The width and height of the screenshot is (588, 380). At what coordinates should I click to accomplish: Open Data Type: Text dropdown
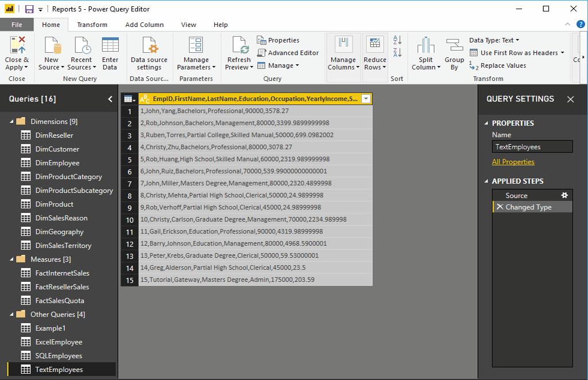tap(494, 40)
